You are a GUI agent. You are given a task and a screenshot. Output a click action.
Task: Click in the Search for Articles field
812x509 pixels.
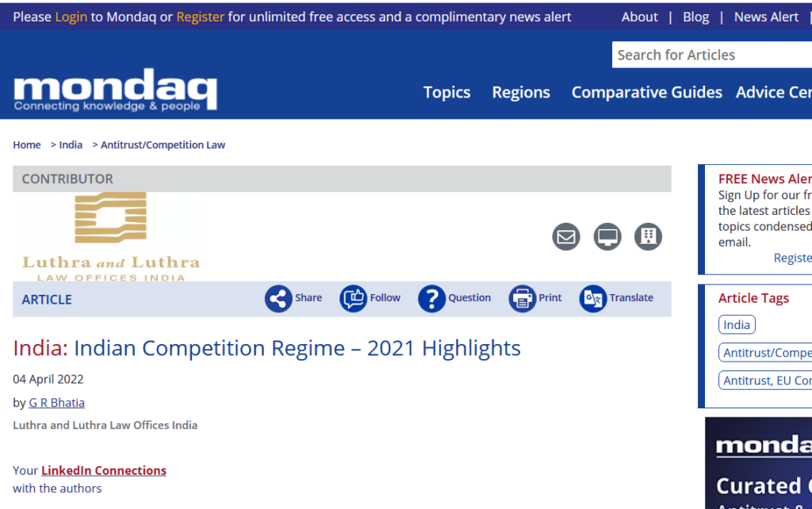point(711,55)
